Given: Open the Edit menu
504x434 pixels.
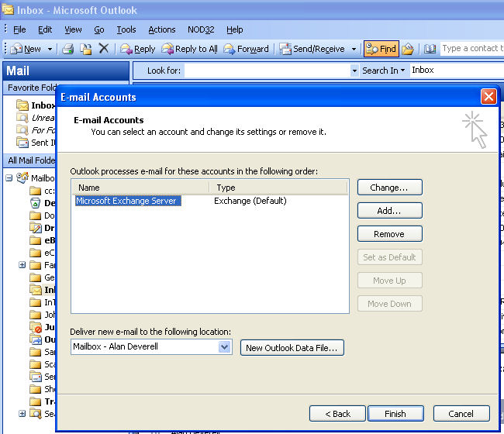Looking at the screenshot, I should (x=45, y=29).
